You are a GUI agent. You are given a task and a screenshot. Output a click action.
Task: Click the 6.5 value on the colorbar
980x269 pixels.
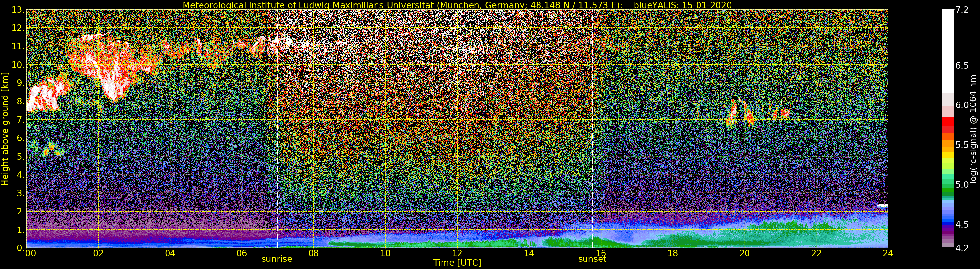962,65
